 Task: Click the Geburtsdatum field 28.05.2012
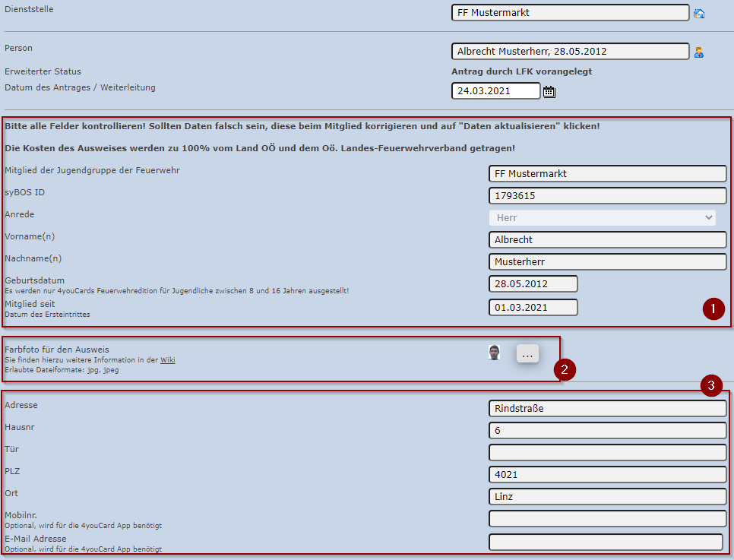[533, 283]
